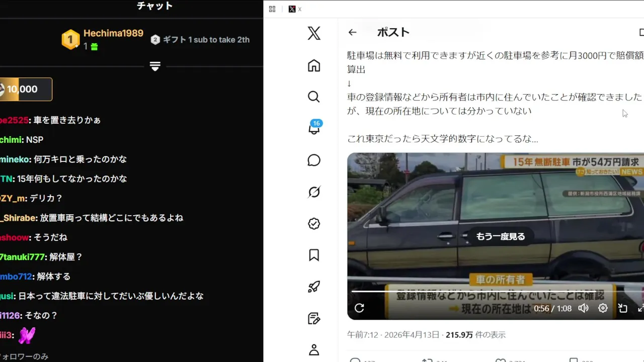The image size is (644, 362).
Task: Open the rocket icon in sidebar
Action: tap(314, 287)
